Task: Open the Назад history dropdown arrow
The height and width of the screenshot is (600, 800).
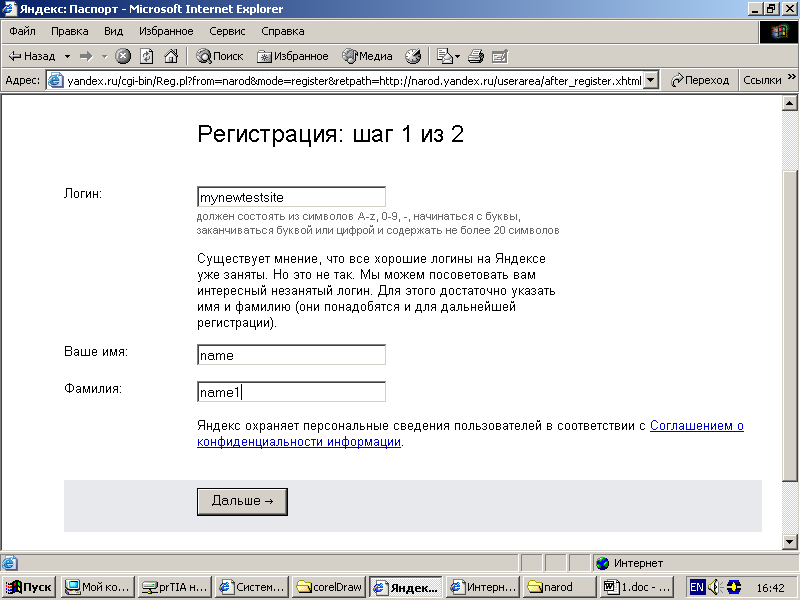Action: pos(67,57)
